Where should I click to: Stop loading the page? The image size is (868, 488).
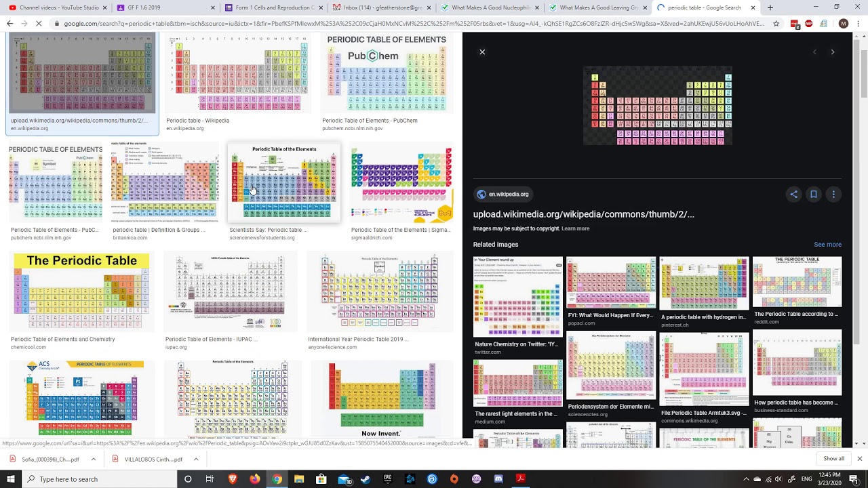point(39,24)
